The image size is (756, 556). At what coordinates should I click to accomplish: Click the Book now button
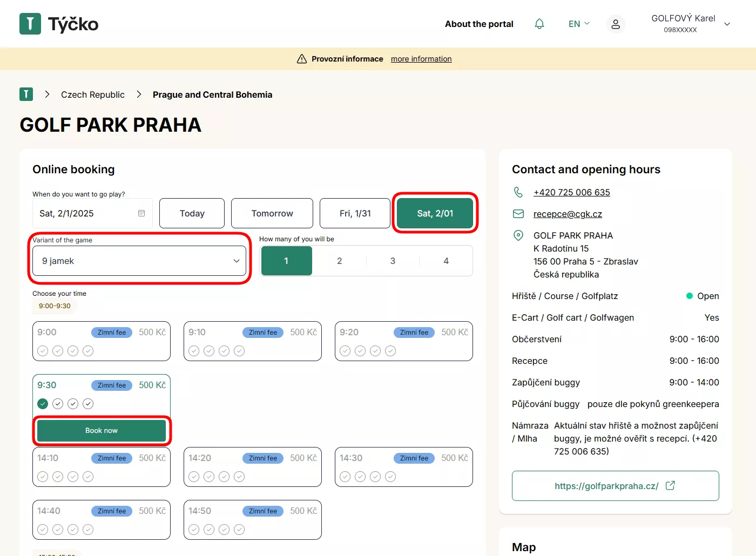click(102, 430)
